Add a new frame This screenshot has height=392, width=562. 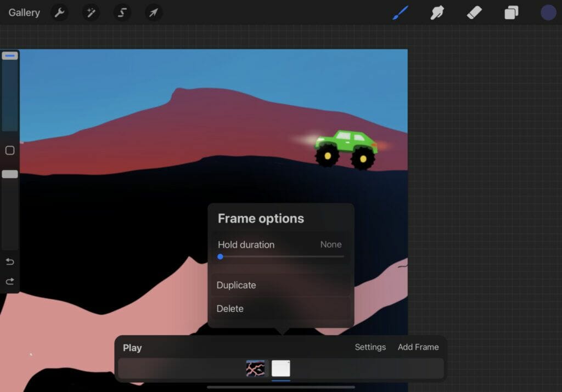(418, 347)
